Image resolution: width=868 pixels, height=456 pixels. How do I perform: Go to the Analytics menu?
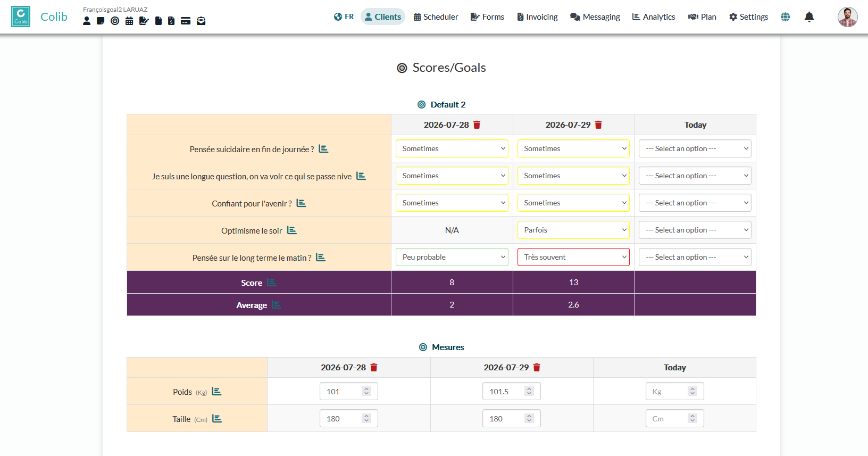(x=654, y=16)
